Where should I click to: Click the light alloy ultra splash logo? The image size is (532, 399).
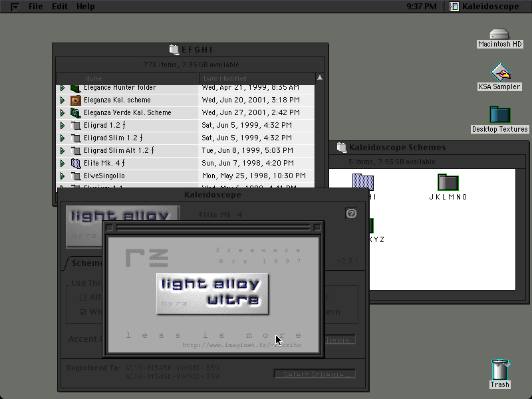(213, 294)
